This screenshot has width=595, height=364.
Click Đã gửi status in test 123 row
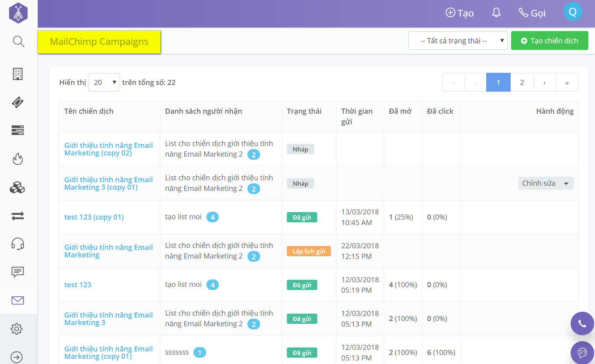pos(302,285)
